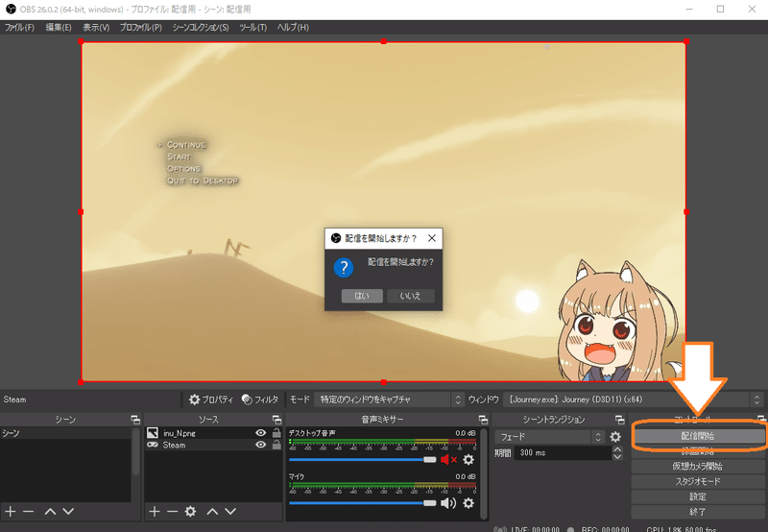
Task: Move the source up in the ソース list
Action: [212, 512]
